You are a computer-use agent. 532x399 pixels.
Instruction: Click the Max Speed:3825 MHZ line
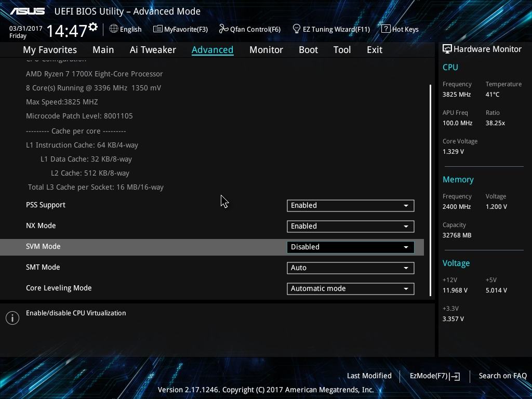tap(62, 102)
